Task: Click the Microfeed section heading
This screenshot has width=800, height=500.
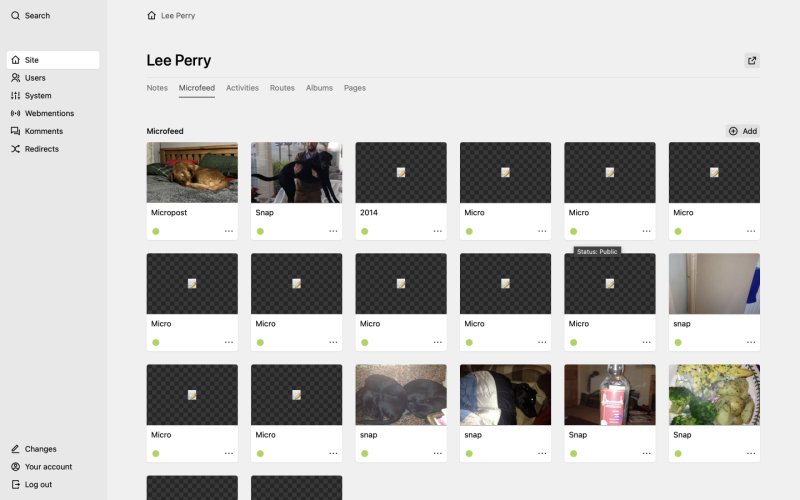Action: click(165, 131)
